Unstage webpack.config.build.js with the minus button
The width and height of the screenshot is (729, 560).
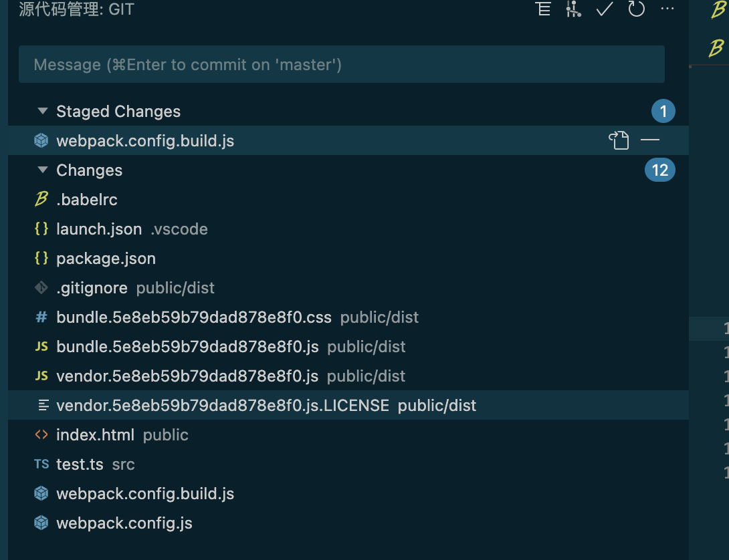click(649, 140)
